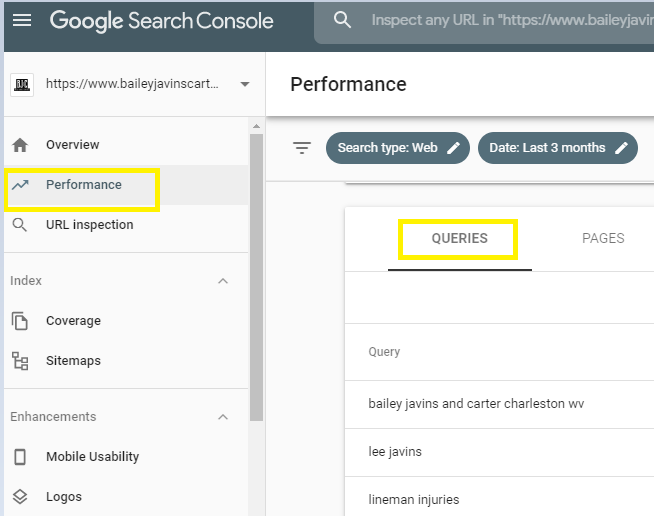Click the Logos layers icon

[20, 497]
